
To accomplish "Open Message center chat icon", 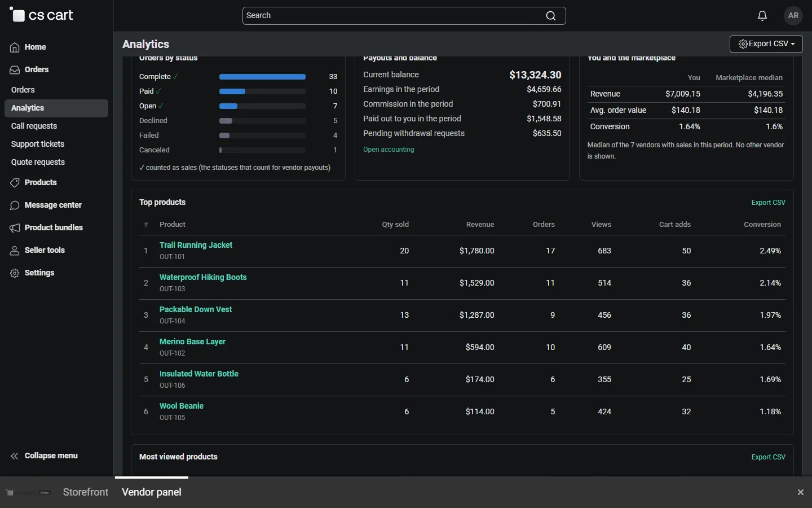I will point(15,205).
